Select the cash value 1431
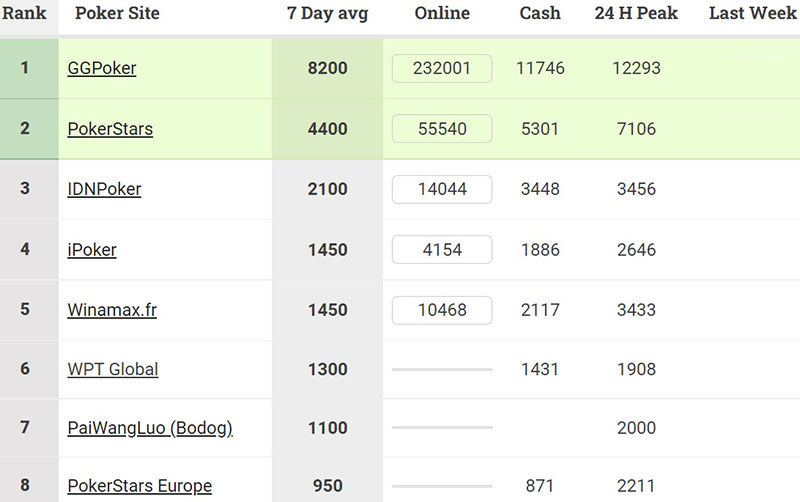Screen dimensions: 800x502 point(540,369)
